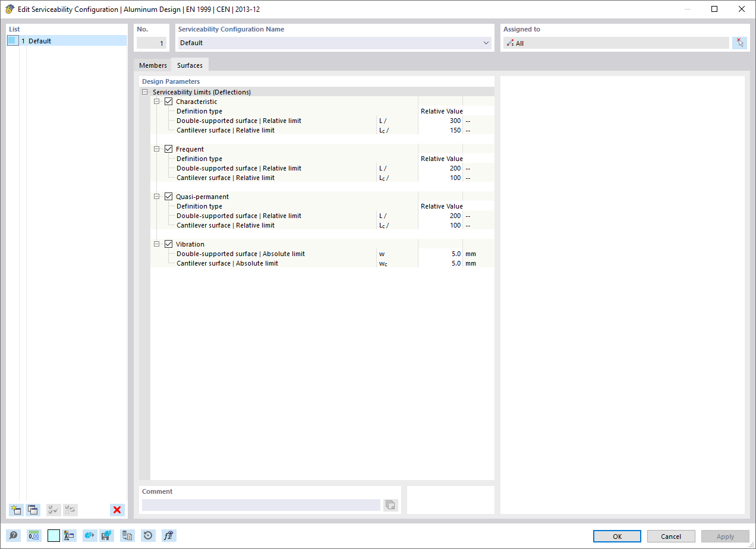Select the Surfaces tab
The width and height of the screenshot is (756, 549).
pyautogui.click(x=190, y=65)
